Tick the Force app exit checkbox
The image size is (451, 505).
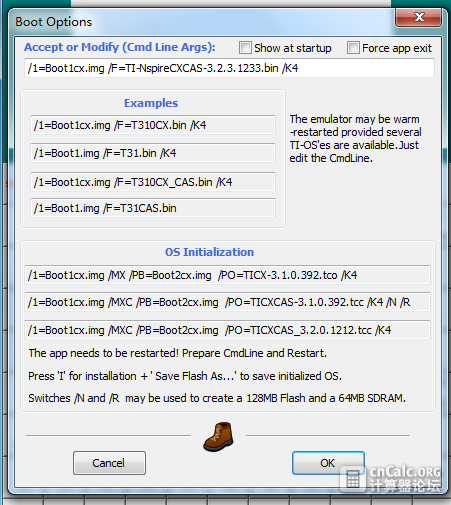tap(353, 48)
